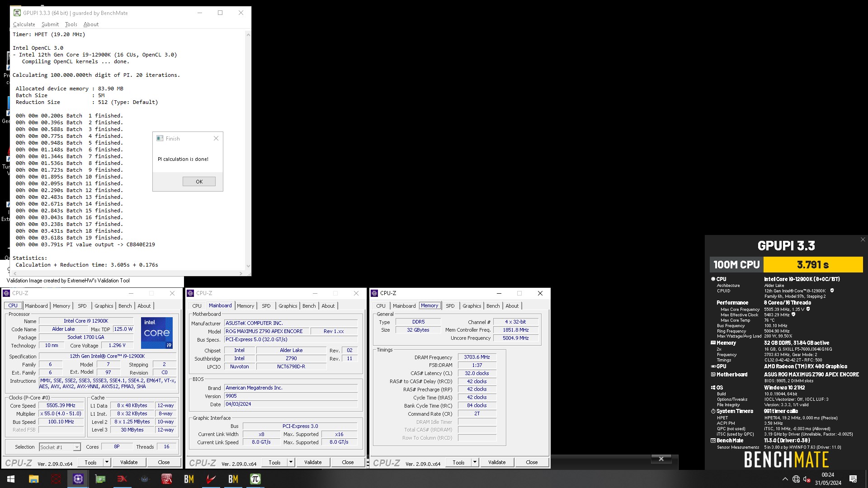Screen dimensions: 868x488
Task: Open About tab in Memory-tab CPU-Z window
Action: click(512, 306)
